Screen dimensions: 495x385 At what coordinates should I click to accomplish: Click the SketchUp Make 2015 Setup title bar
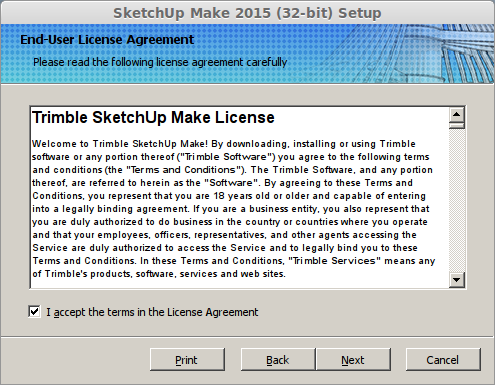pyautogui.click(x=247, y=13)
